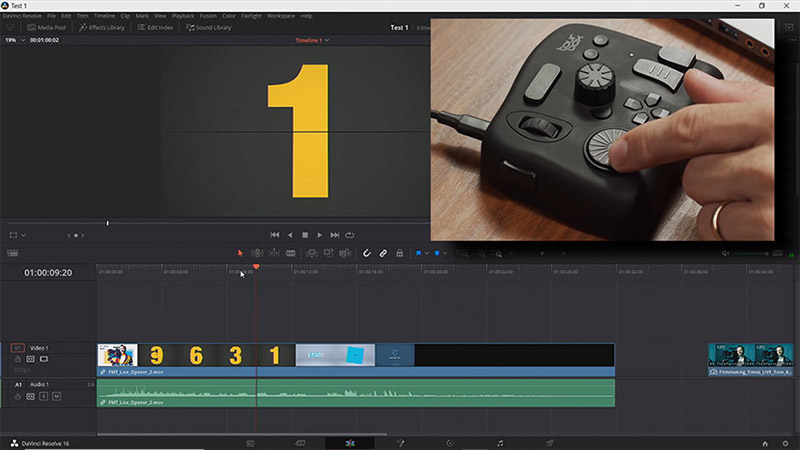Click the Position Lock padlock icon
The height and width of the screenshot is (450, 800).
click(399, 253)
